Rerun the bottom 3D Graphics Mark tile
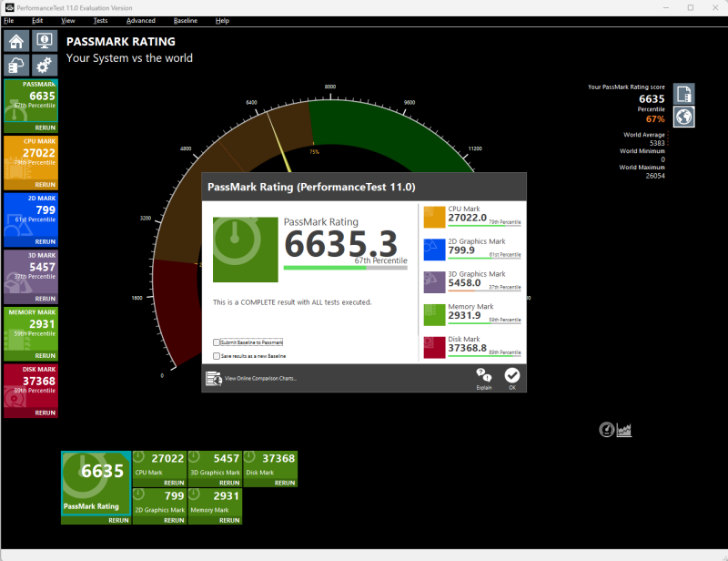 229,483
